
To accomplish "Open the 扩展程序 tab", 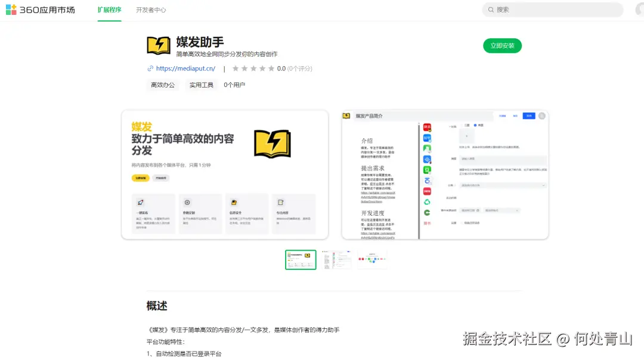I will (x=109, y=10).
